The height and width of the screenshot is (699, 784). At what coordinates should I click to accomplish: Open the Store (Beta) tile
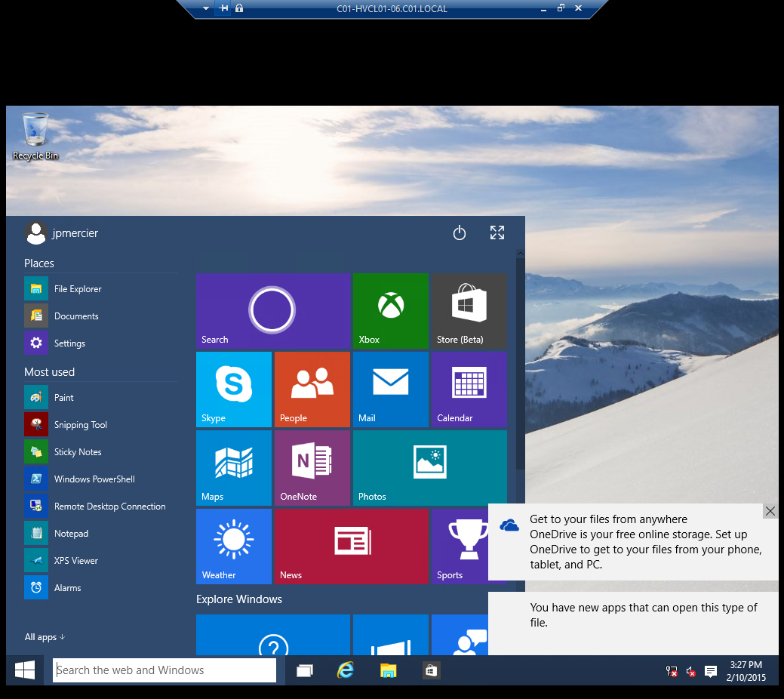(x=469, y=311)
